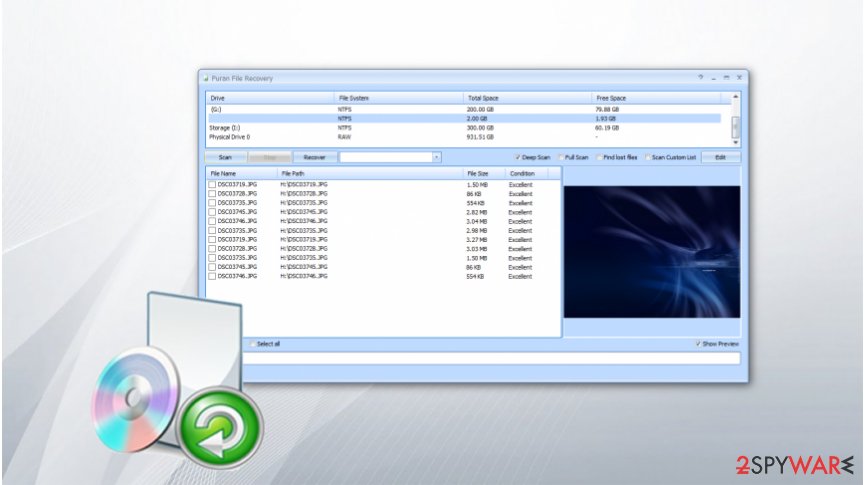The image size is (865, 485).
Task: Click the Scan button
Action: (x=225, y=157)
